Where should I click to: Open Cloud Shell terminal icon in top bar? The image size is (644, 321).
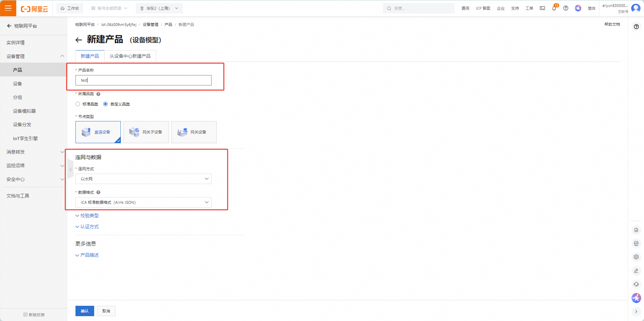542,8
